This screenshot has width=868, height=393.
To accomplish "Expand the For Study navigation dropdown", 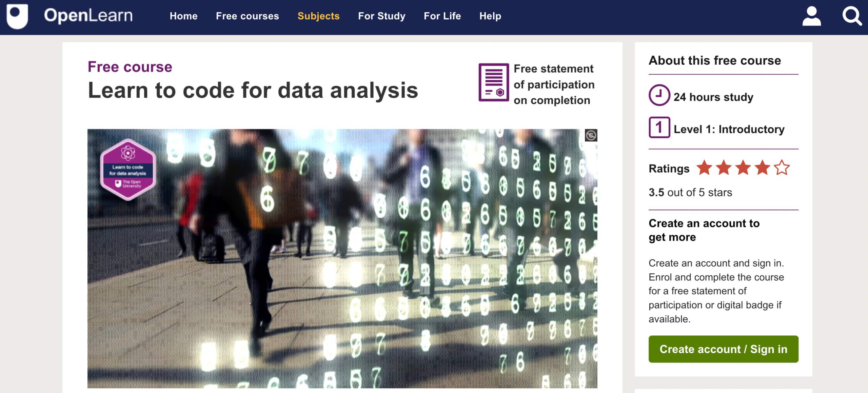I will pyautogui.click(x=382, y=16).
